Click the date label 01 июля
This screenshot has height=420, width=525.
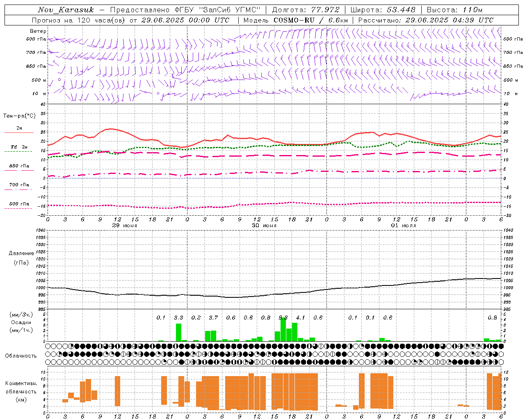[x=403, y=226]
